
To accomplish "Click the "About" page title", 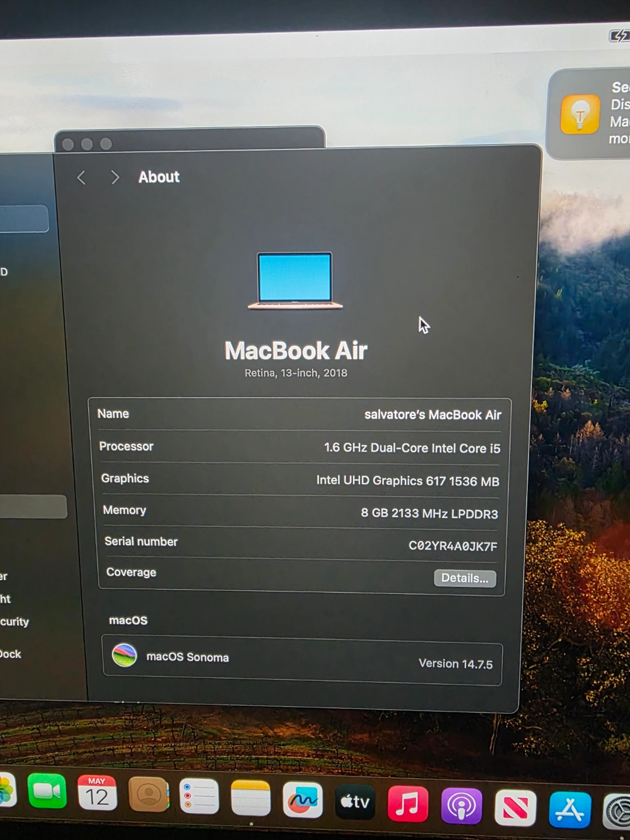I will click(159, 177).
